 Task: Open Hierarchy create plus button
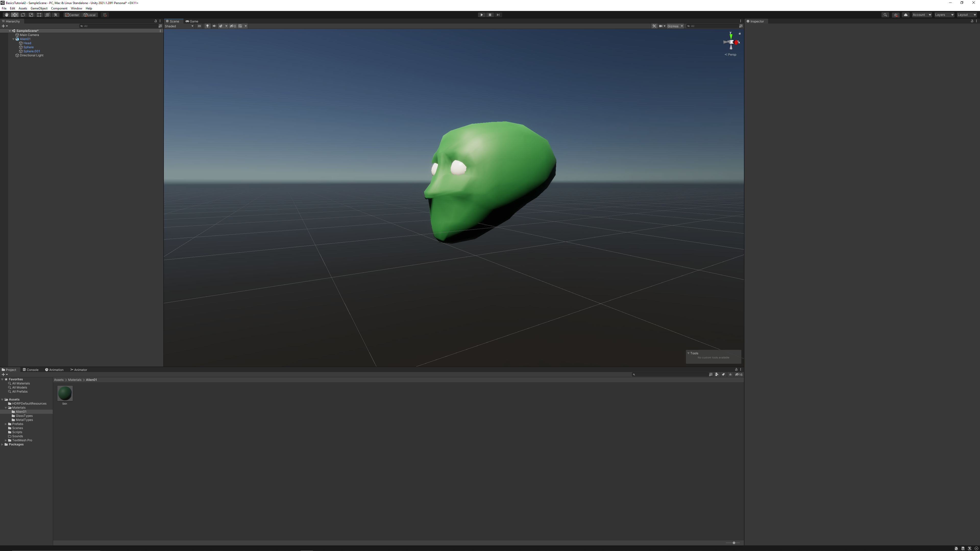(x=5, y=26)
